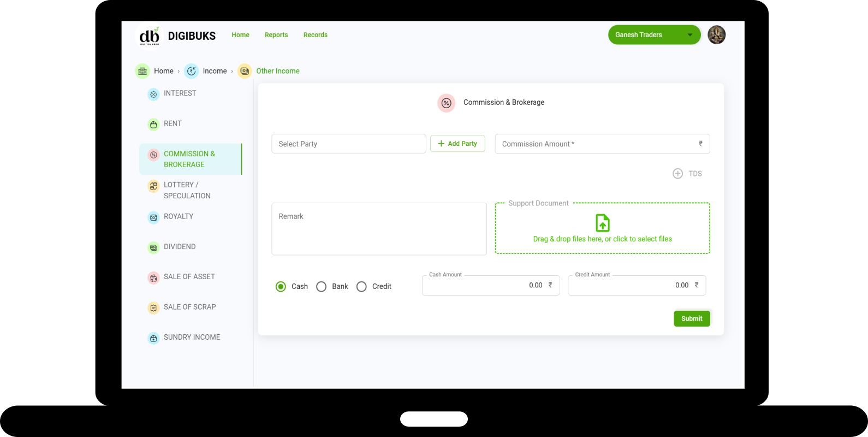Screen dimensions: 868x437
Task: Click the rupee symbol in Credit Amount
Action: (697, 285)
